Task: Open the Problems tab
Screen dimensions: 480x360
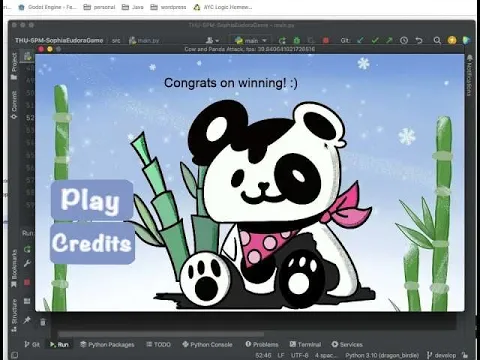Action: (x=262, y=344)
